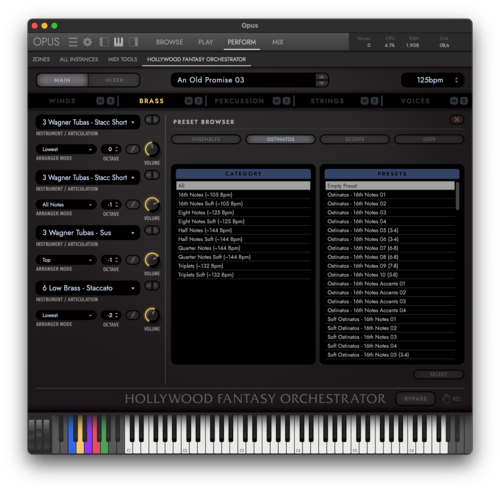Screen dimensions: 500x491
Task: Click the edit slash icon next to All Notes mode
Action: coord(133,204)
